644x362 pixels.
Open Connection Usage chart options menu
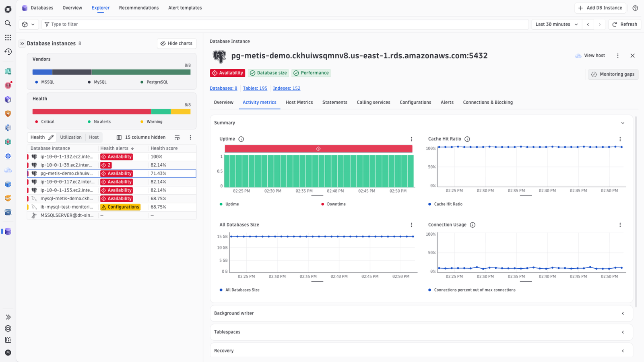(x=620, y=225)
